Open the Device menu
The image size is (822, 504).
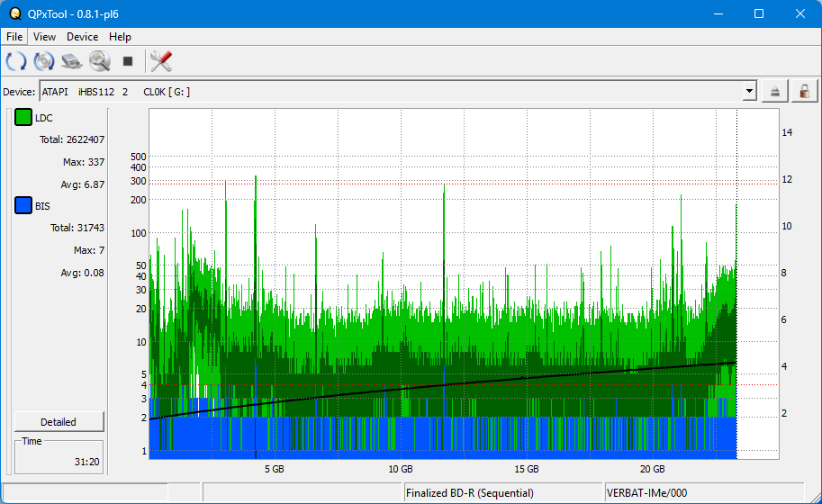point(82,37)
